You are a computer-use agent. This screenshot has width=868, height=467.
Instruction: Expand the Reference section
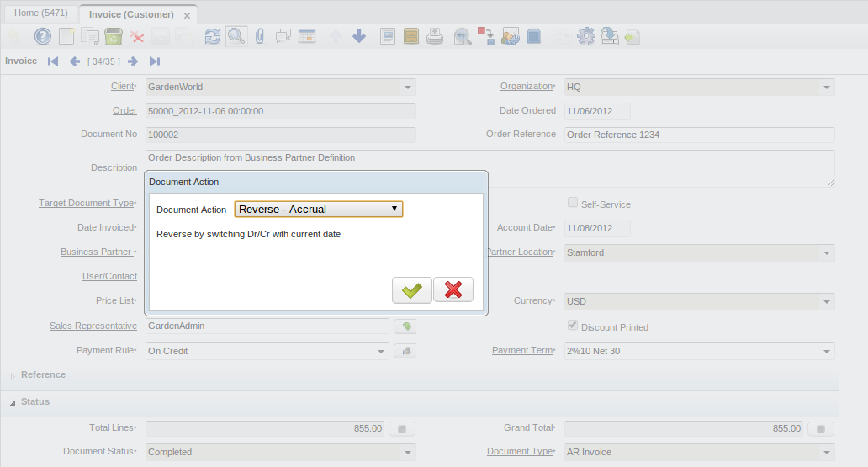click(x=43, y=375)
